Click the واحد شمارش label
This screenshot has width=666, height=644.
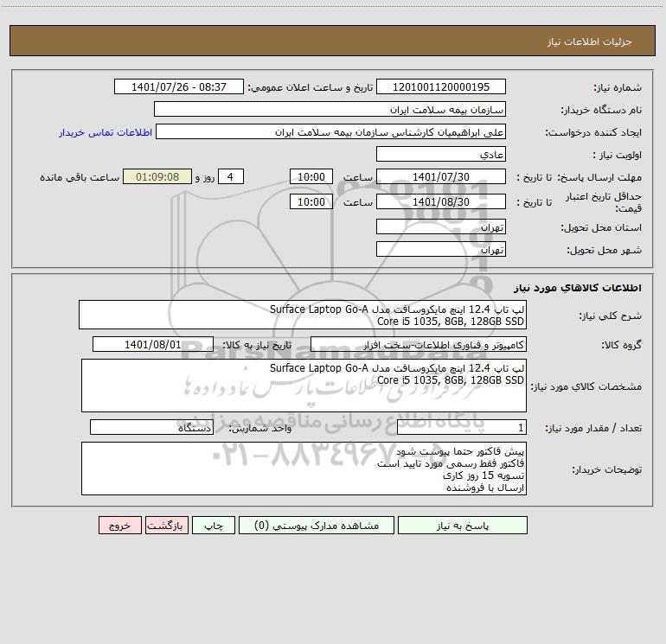260,428
